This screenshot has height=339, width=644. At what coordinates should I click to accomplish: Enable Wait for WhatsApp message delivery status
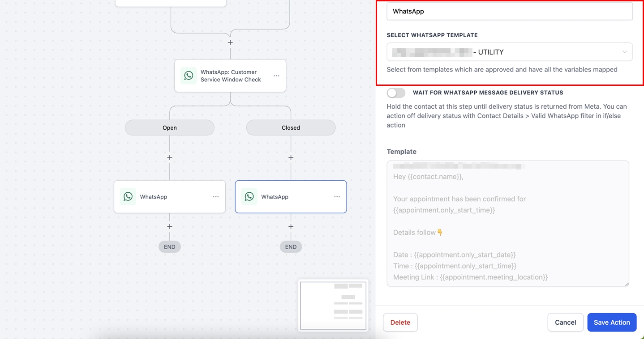pyautogui.click(x=396, y=93)
